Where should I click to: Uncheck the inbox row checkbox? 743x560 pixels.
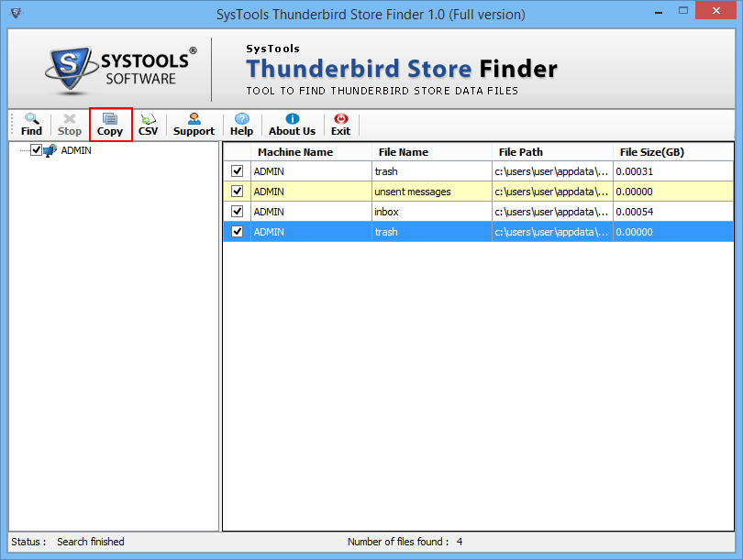pyautogui.click(x=237, y=211)
